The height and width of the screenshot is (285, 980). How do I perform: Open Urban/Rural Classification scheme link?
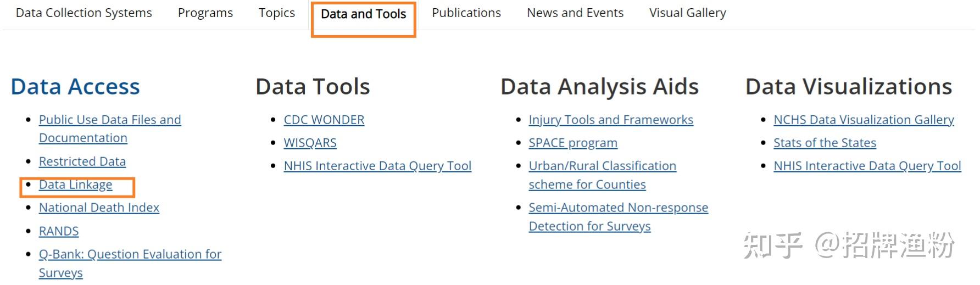point(602,166)
